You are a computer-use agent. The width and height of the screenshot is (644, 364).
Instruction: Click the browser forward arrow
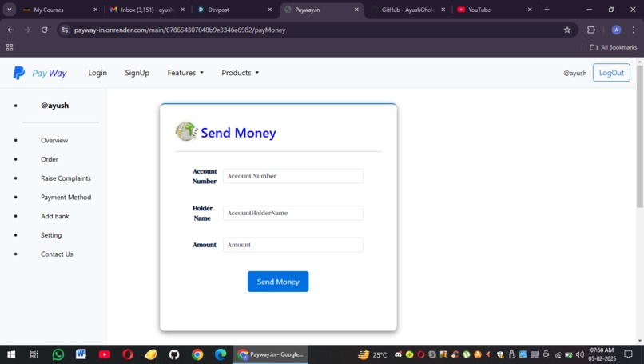click(x=27, y=30)
